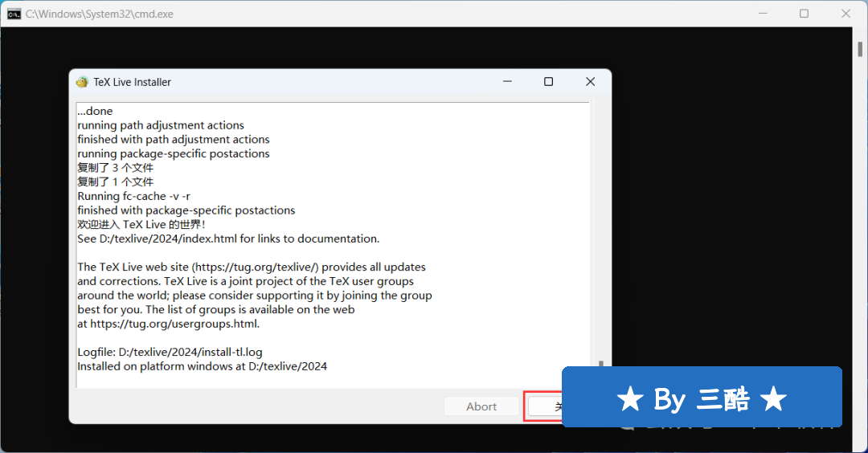Viewport: 868px width, 453px height.
Task: Click 'Installed on platform windows' line
Action: [202, 366]
